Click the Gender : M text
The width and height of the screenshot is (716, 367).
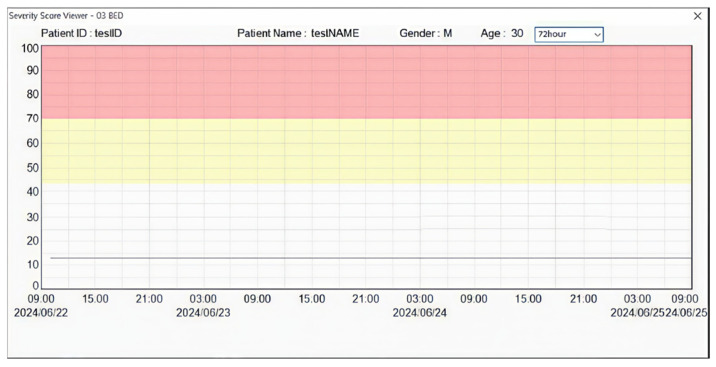(426, 33)
